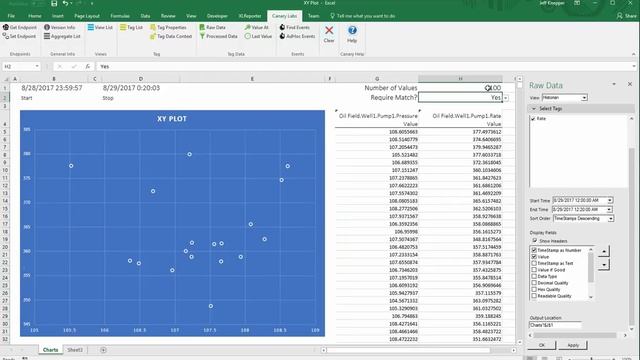640x360 pixels.
Task: Check Hex Quality field
Action: point(534,289)
